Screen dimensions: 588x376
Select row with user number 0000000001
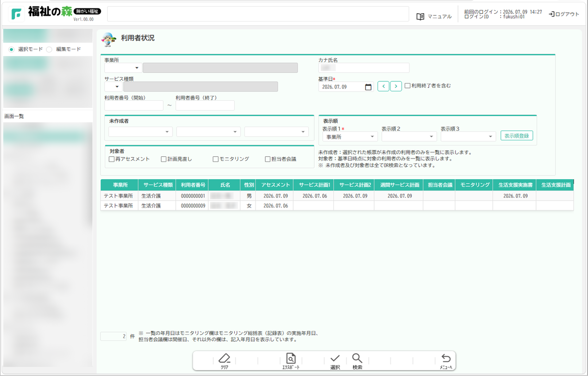pos(337,196)
